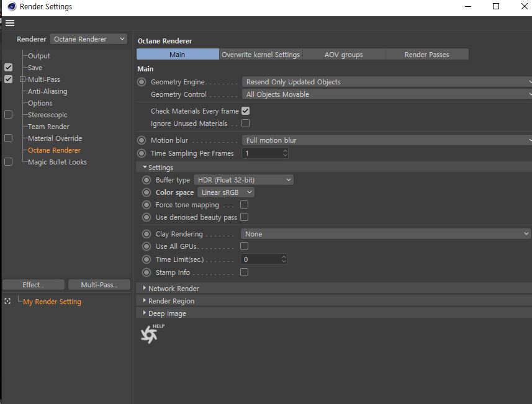Select My Render Setting preset

pyautogui.click(x=52, y=302)
